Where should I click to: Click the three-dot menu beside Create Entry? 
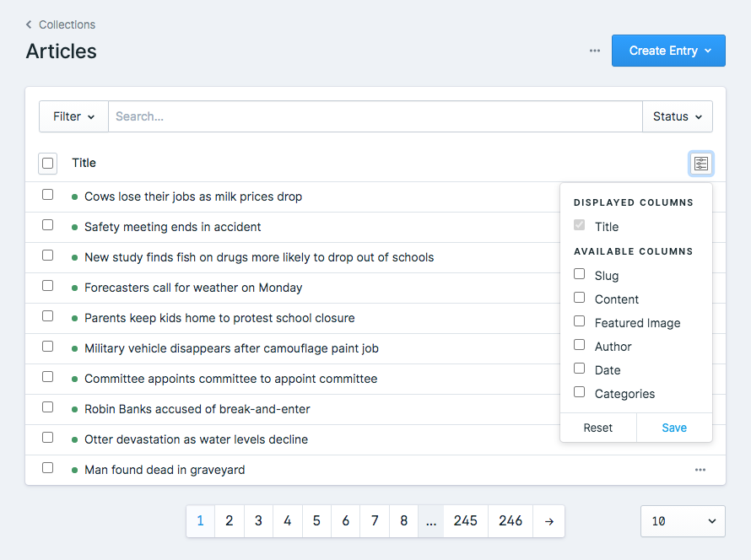pyautogui.click(x=594, y=51)
